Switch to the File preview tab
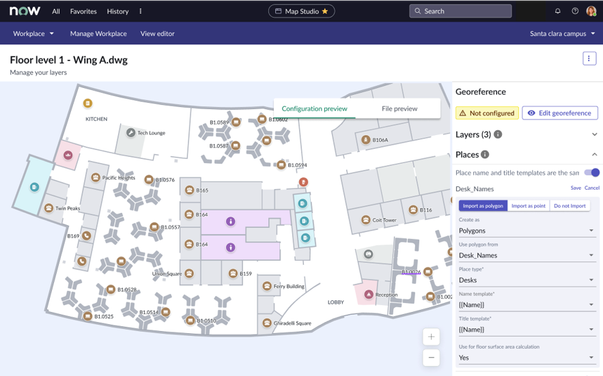The image size is (603, 376). click(399, 109)
